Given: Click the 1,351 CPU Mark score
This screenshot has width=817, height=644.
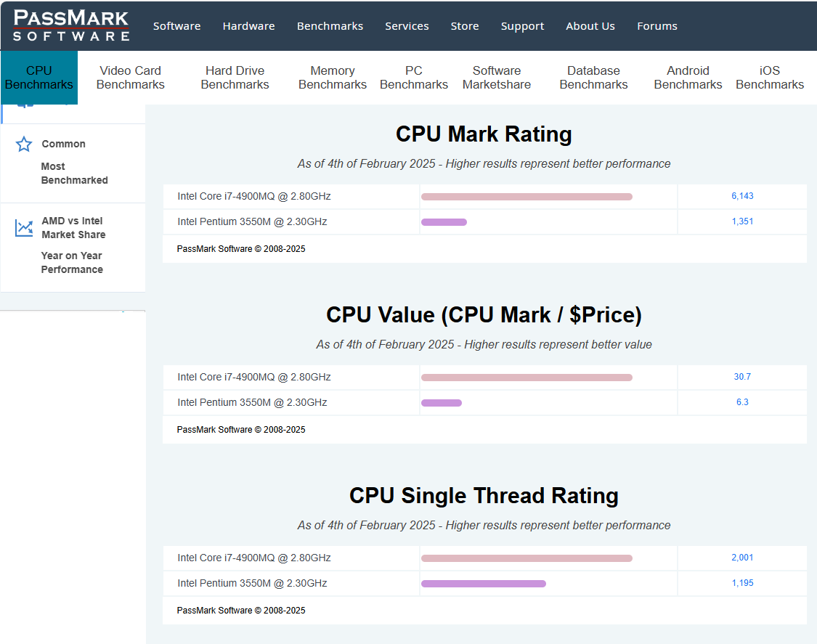Looking at the screenshot, I should (x=742, y=221).
